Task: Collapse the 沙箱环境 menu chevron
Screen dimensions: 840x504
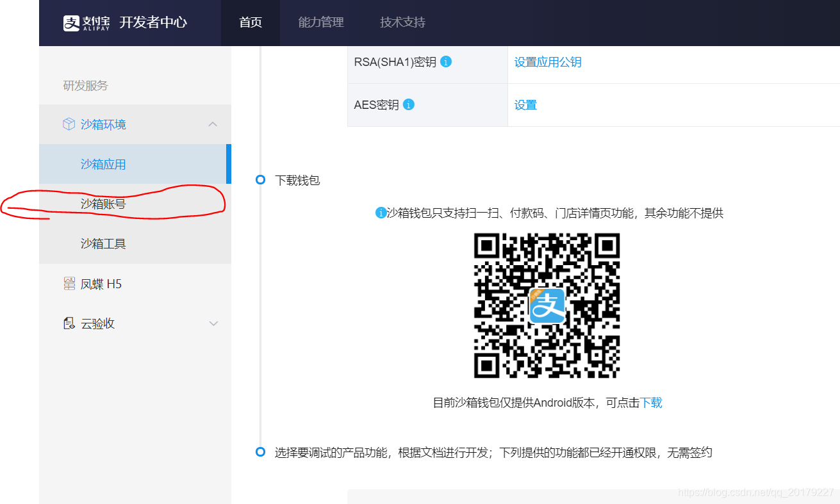Action: (213, 124)
